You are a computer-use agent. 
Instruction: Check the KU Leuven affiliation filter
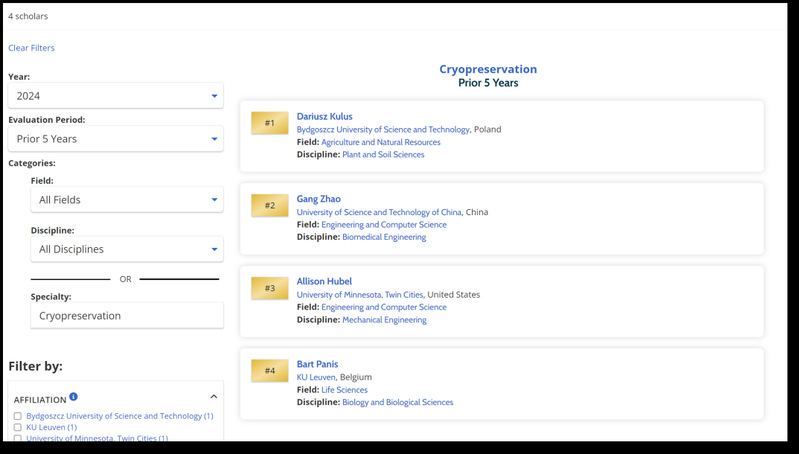coord(18,428)
